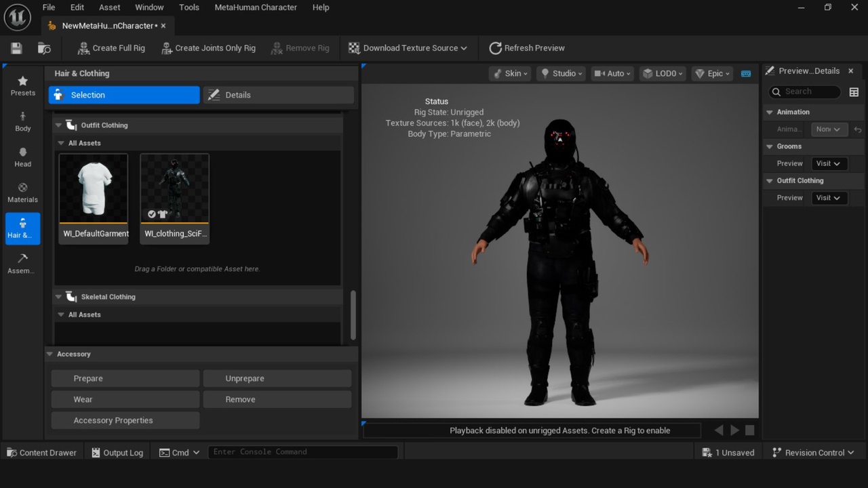Open the File menu
Screen dimensions: 868x488
(x=49, y=7)
